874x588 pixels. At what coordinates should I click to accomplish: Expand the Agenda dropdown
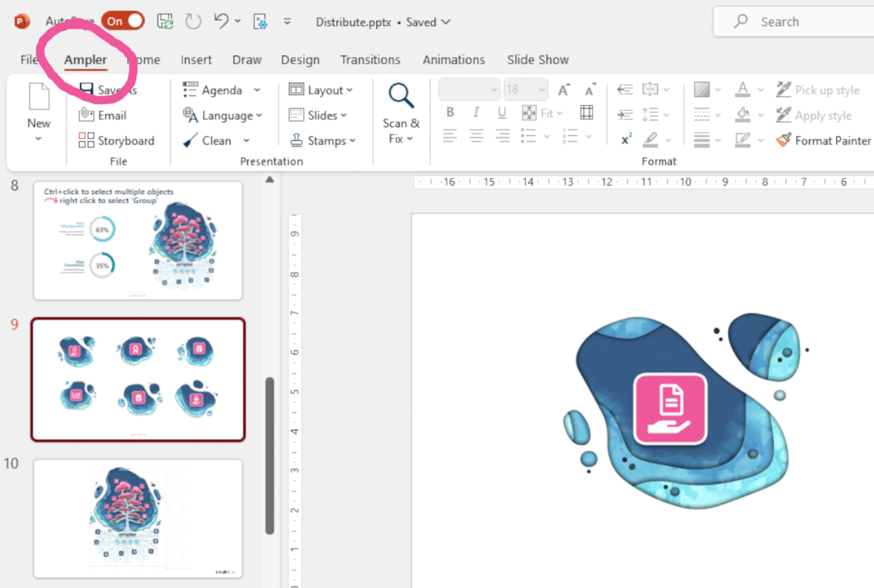[257, 89]
